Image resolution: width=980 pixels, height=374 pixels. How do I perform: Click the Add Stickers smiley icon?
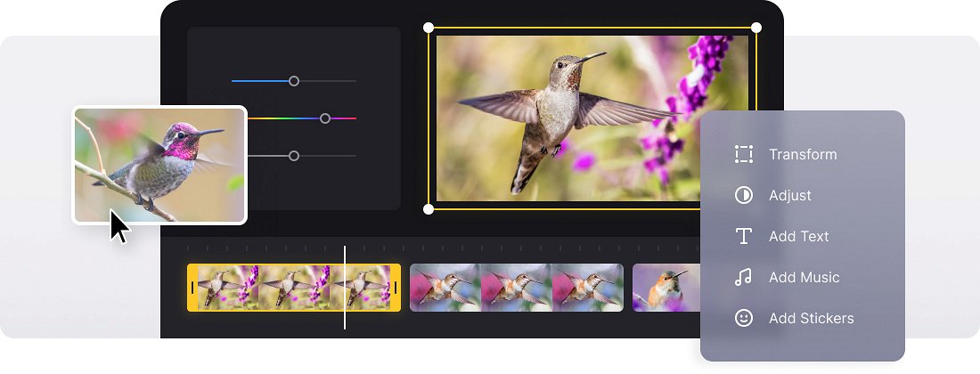744,319
